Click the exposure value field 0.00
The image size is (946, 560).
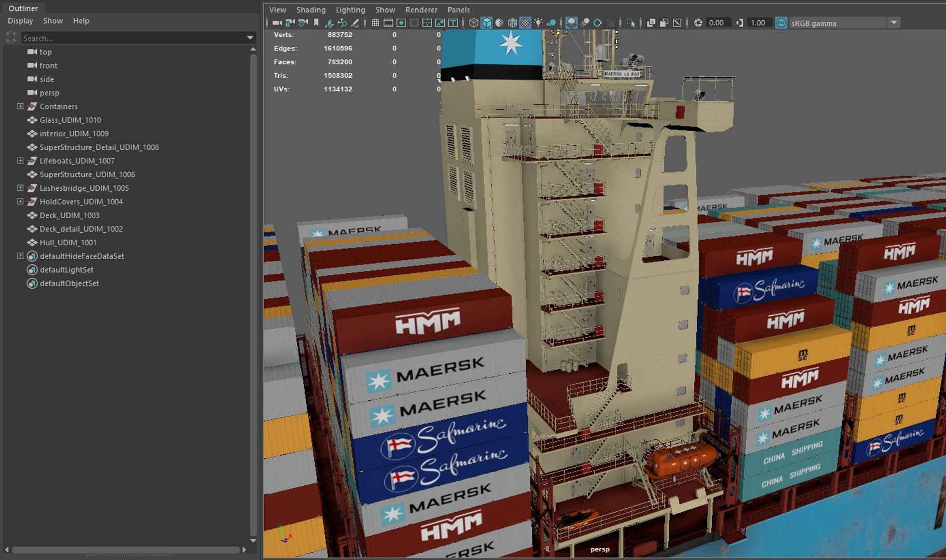click(x=718, y=23)
